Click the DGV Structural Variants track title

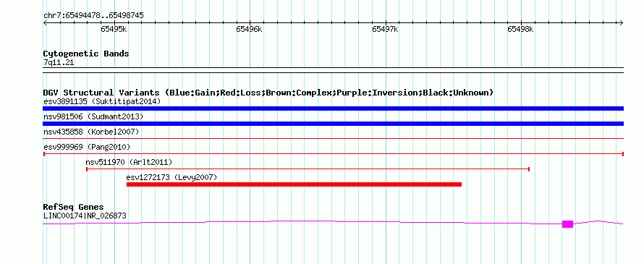268,93
